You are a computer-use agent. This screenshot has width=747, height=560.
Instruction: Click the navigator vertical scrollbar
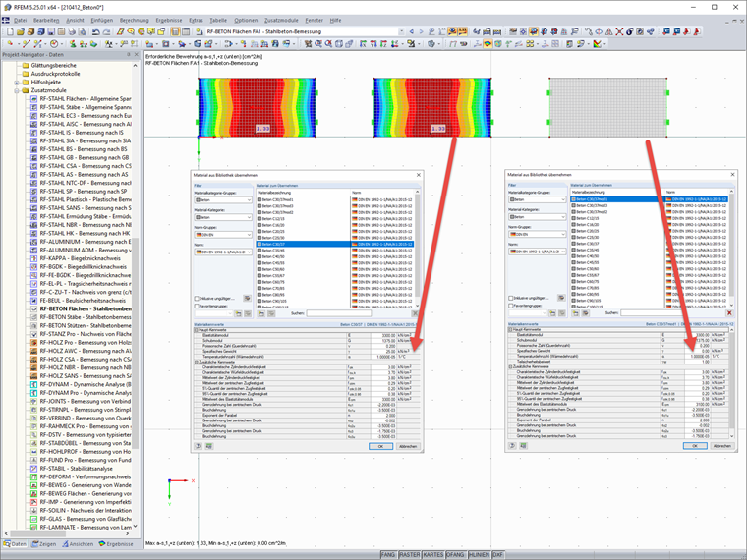tap(135, 343)
